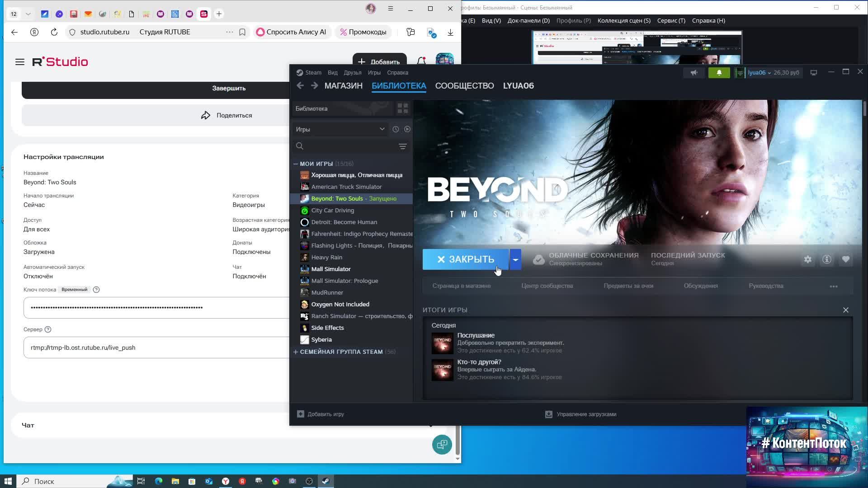The image size is (868, 488).
Task: Open Страница в магазине for Beyond: Two Souls
Action: pyautogui.click(x=462, y=286)
